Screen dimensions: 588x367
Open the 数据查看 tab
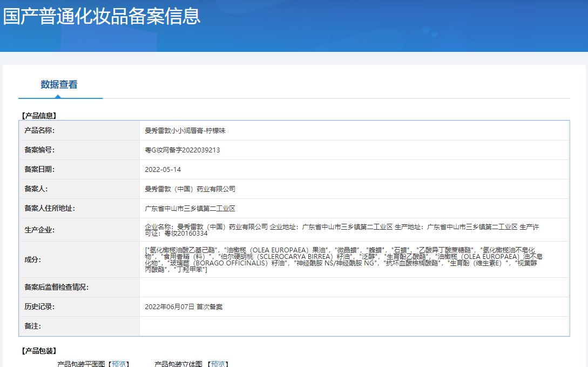[59, 84]
